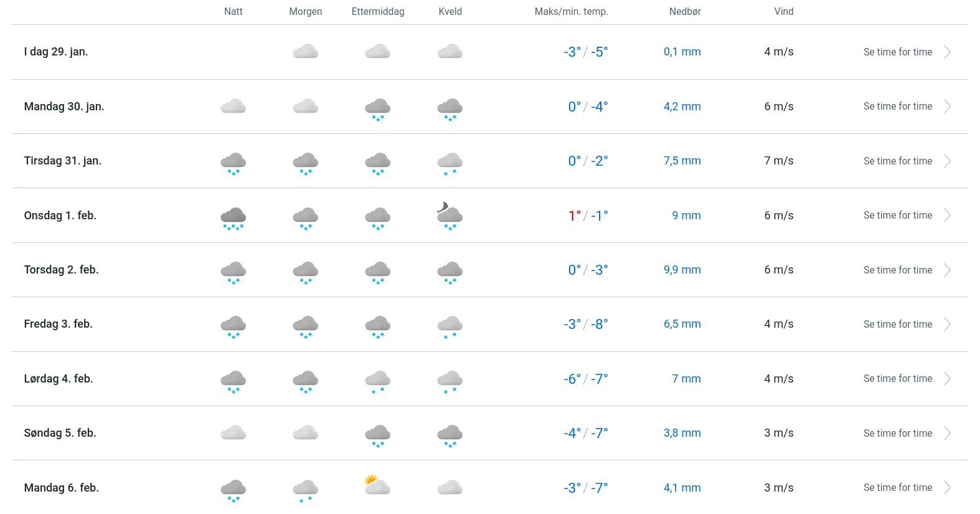The height and width of the screenshot is (514, 980).
Task: Open 'Se time for time' for Fredag 3. feb.
Action: (897, 325)
